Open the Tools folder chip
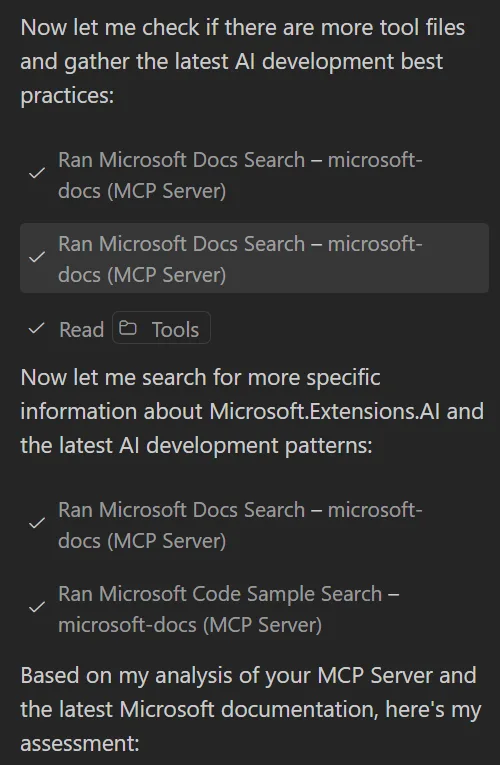 pyautogui.click(x=161, y=328)
